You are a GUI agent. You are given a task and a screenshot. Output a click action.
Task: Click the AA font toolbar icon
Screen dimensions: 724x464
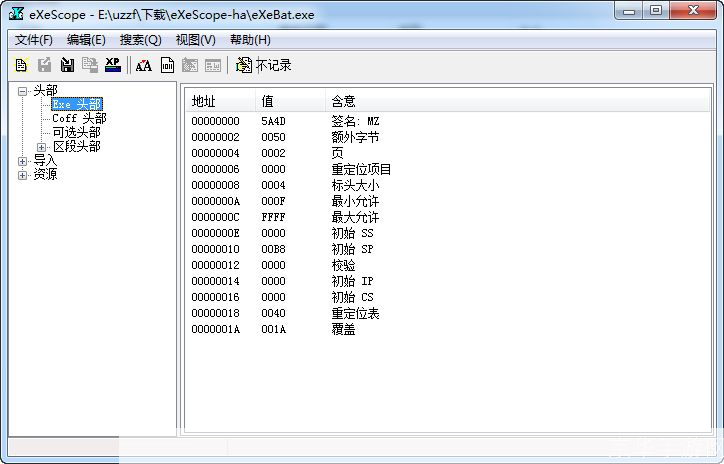pos(144,66)
